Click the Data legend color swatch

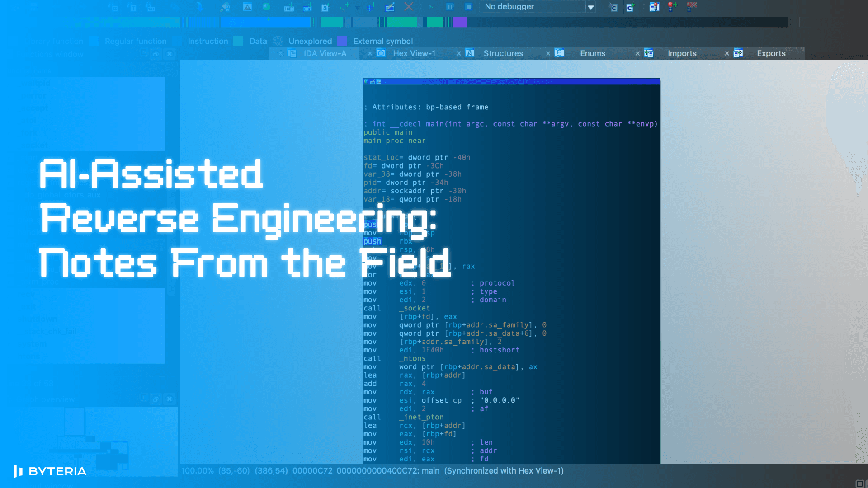pyautogui.click(x=238, y=41)
